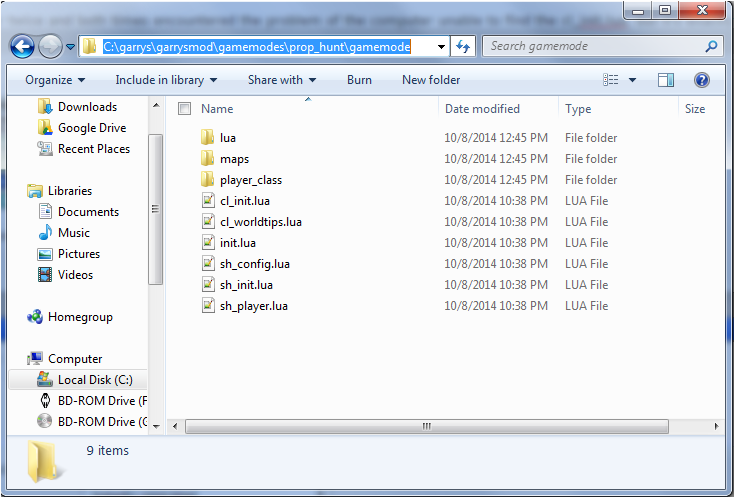Open the Share with menu
Viewport: 734px width, 497px height.
point(281,80)
